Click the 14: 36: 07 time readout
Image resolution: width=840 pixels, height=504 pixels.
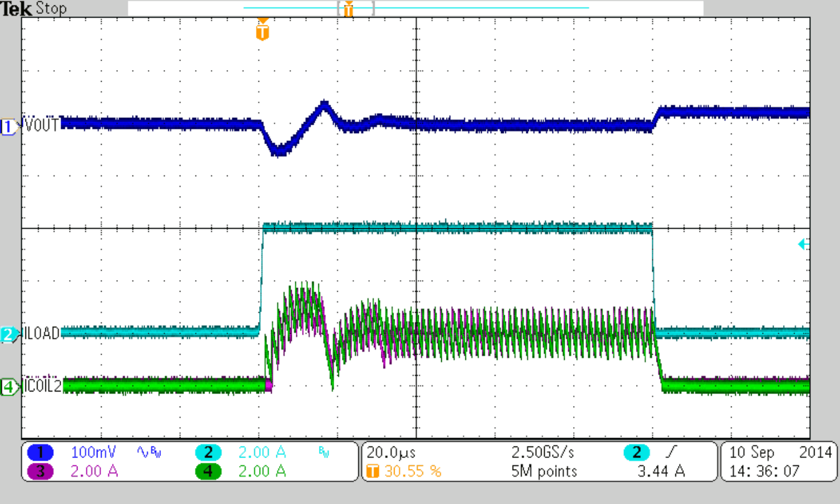[764, 471]
